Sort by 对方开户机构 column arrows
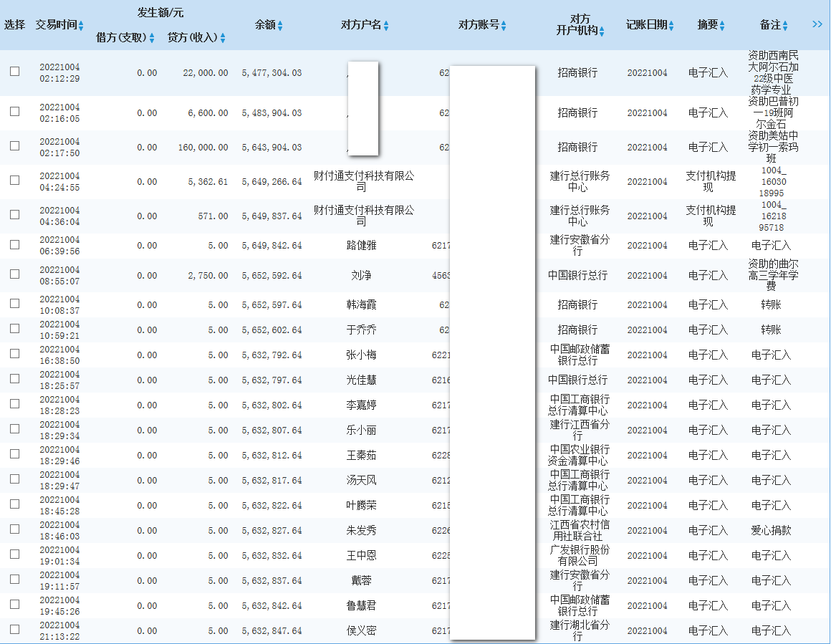This screenshot has width=831, height=644. coord(602,32)
